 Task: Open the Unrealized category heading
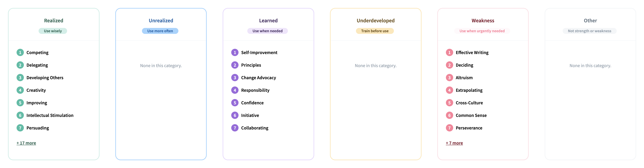coord(161,21)
